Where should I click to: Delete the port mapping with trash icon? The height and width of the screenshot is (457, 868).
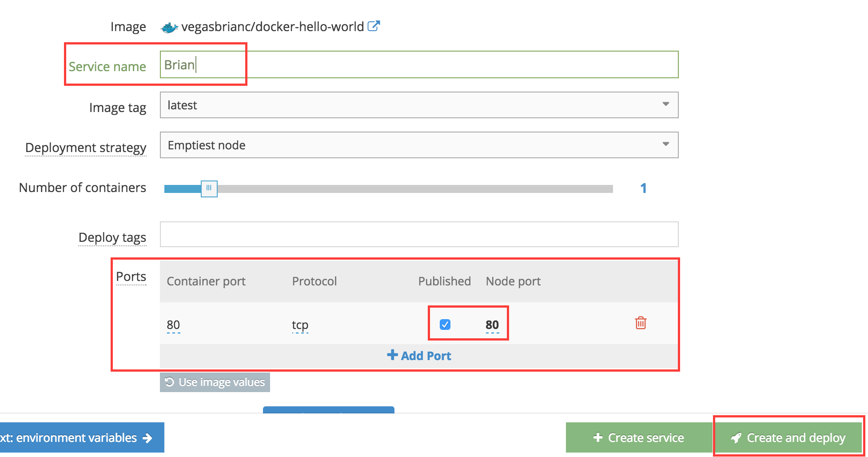coord(640,324)
